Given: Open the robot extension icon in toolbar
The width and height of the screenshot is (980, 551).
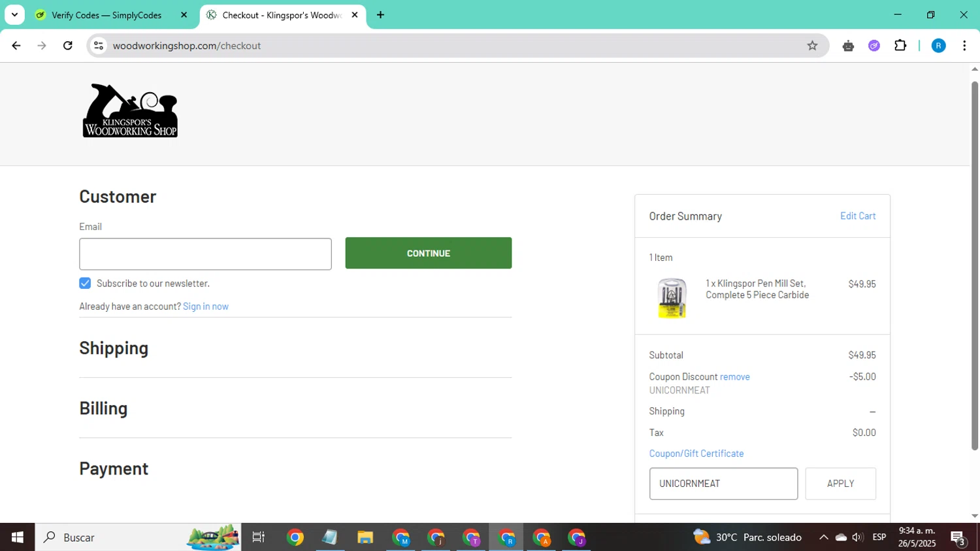Looking at the screenshot, I should coord(848,46).
